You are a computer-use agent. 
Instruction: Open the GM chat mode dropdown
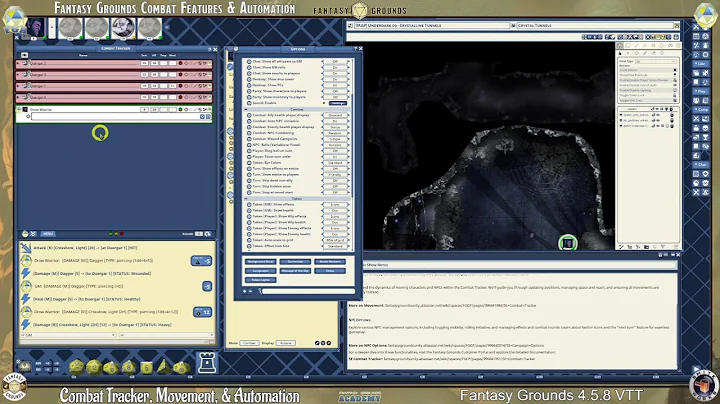coord(68,335)
